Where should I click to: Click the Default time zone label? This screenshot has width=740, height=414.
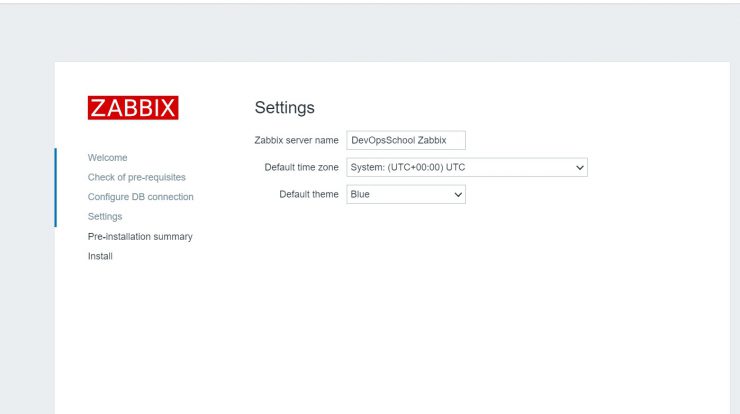[302, 167]
